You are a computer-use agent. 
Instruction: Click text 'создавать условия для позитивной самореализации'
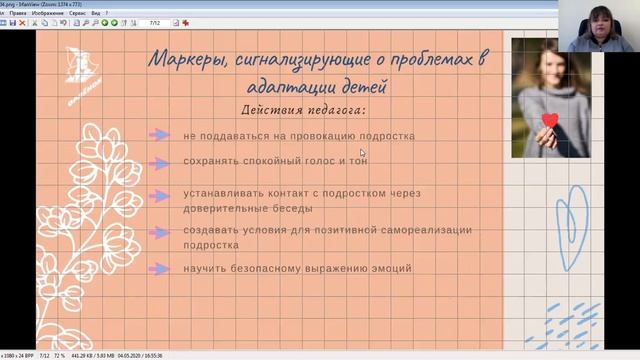327,230
